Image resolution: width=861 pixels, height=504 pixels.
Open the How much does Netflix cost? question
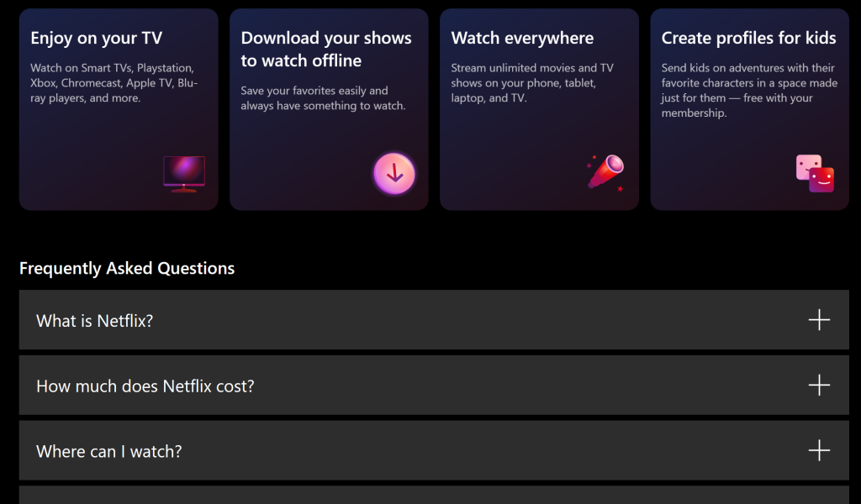[434, 385]
